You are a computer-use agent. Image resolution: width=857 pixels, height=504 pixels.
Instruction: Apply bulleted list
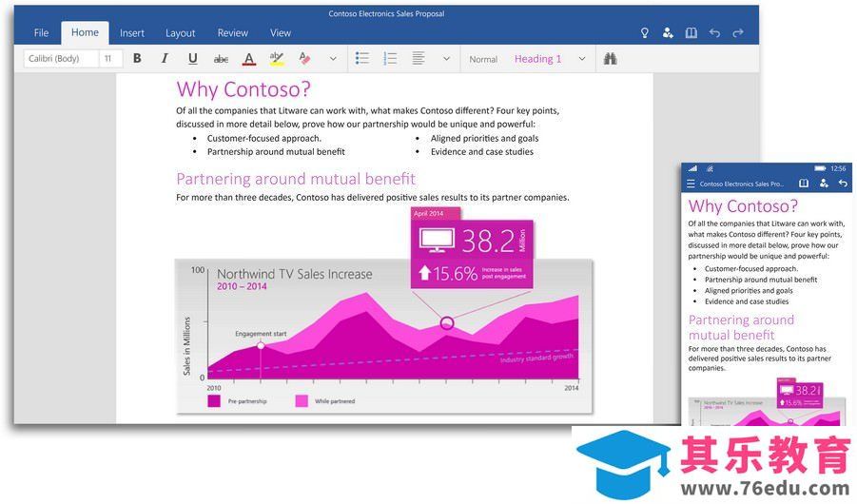coord(361,59)
